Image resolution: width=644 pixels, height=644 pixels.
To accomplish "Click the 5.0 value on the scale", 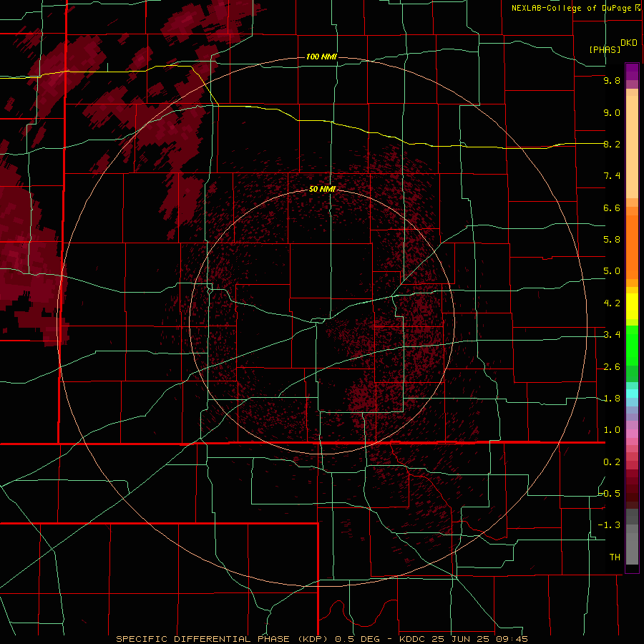I will pos(612,271).
